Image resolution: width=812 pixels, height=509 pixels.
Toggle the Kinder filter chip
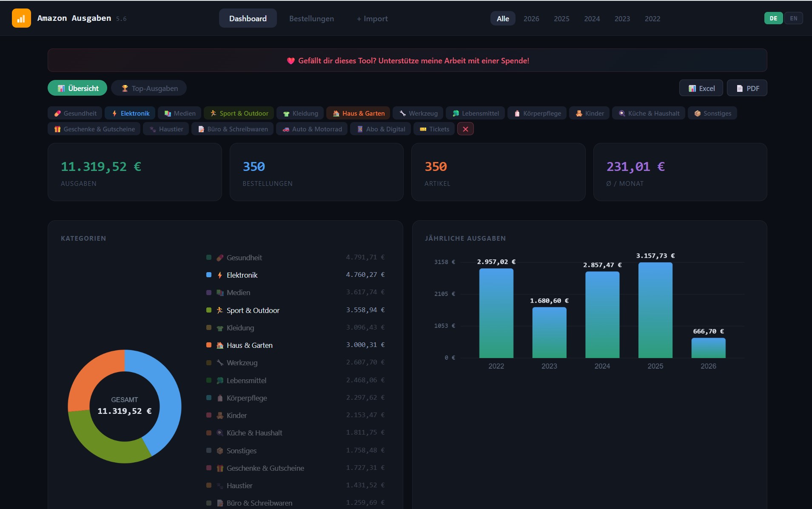coord(589,113)
